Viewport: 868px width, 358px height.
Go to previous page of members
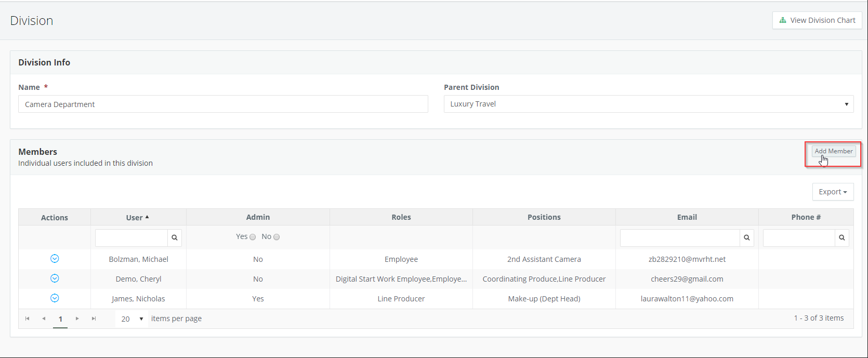point(44,319)
